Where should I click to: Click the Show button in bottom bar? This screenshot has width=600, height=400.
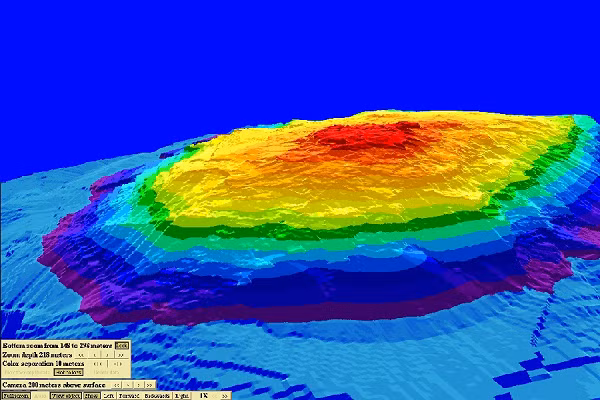coord(92,395)
